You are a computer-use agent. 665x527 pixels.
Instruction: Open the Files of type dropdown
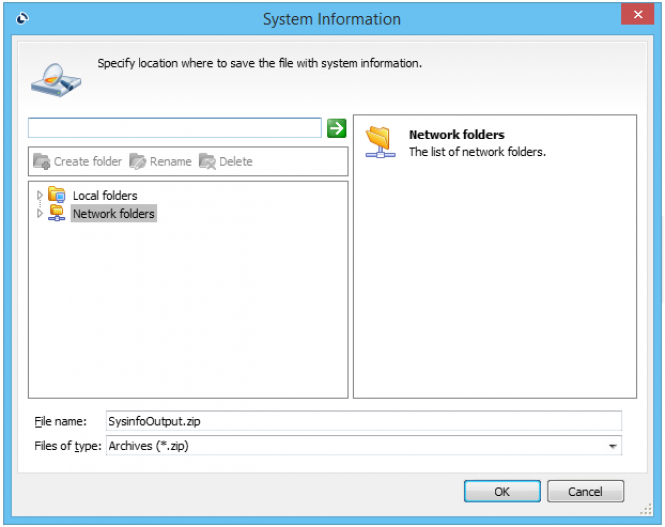[x=612, y=446]
